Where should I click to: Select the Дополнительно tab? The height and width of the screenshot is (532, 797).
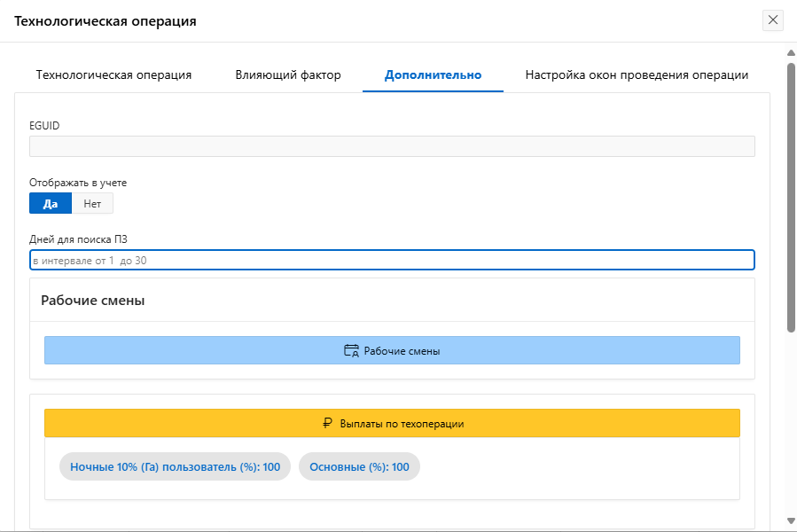point(433,75)
